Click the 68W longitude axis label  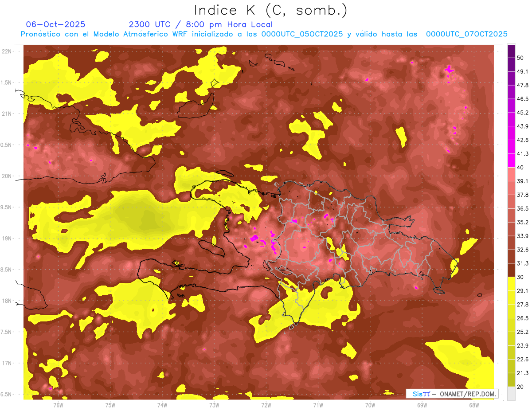(x=473, y=404)
